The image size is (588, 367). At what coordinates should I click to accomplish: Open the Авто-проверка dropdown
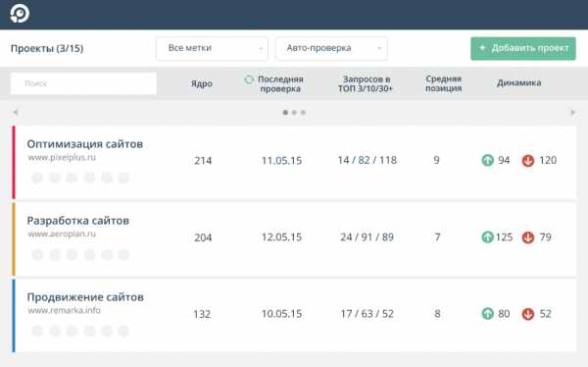coord(331,48)
